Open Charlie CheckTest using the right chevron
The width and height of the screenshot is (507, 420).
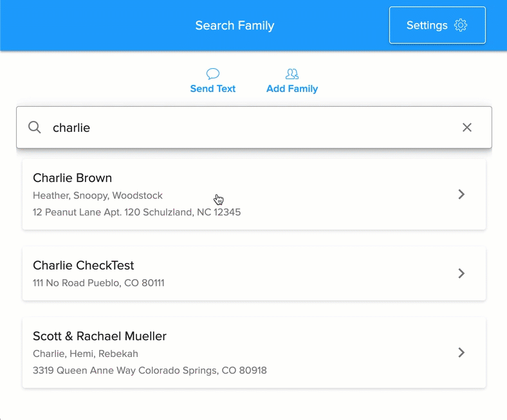coord(461,273)
